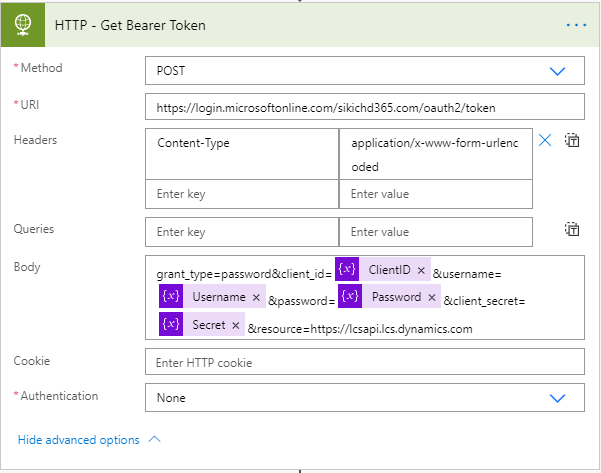Click the empty Headers value field

435,194
